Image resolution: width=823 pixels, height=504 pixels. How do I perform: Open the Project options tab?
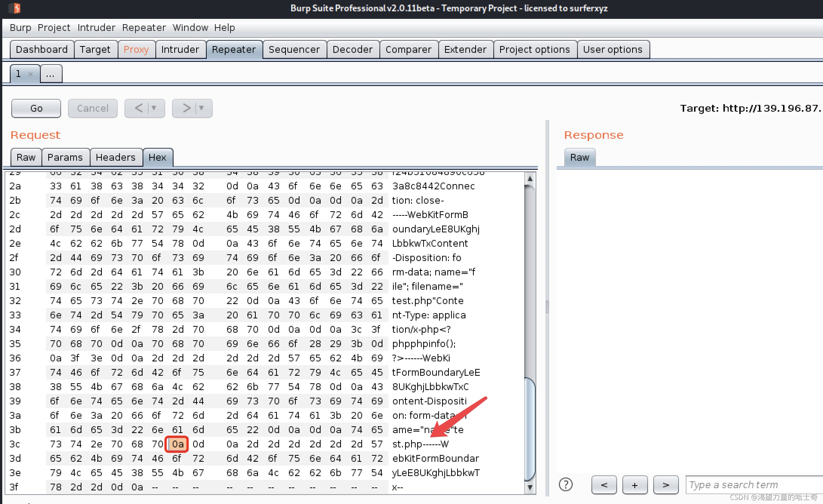tap(534, 49)
